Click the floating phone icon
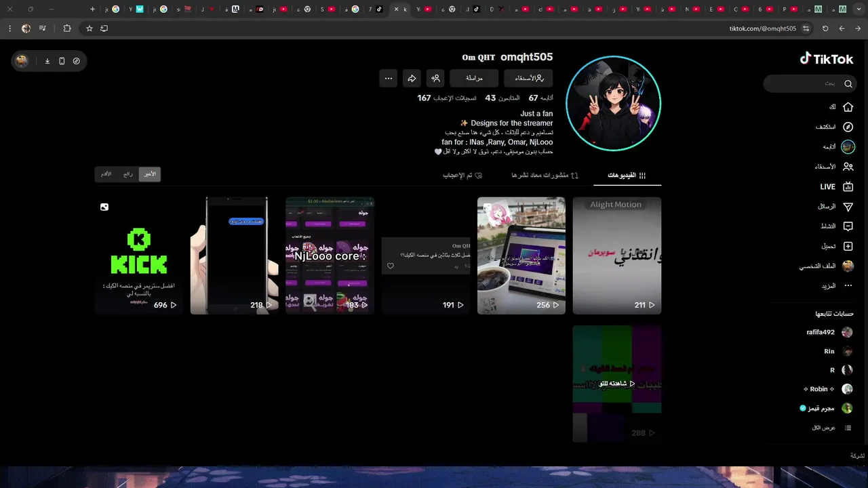The height and width of the screenshot is (488, 868). [x=62, y=61]
